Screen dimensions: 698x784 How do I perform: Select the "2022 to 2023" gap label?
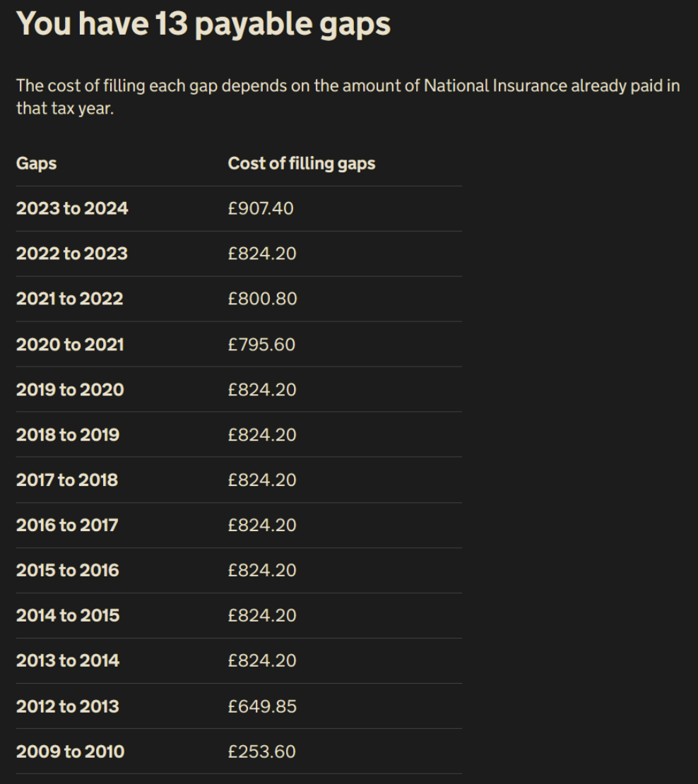(72, 254)
